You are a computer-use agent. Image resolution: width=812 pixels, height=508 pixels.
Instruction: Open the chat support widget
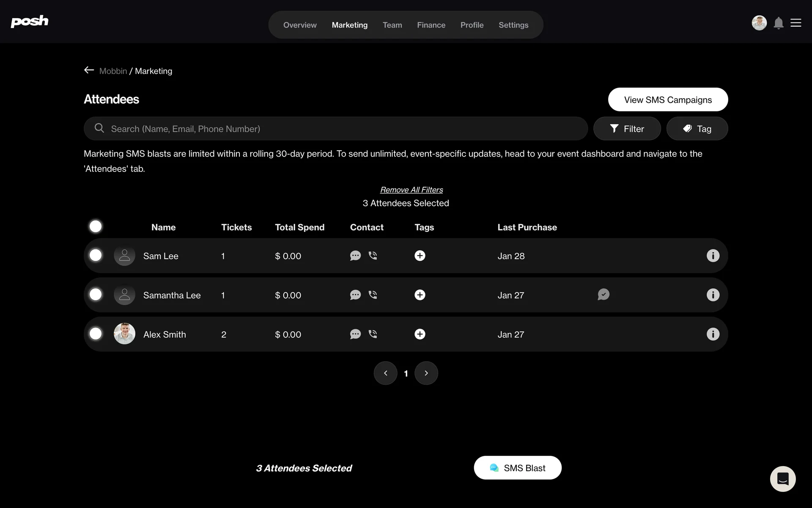(782, 479)
